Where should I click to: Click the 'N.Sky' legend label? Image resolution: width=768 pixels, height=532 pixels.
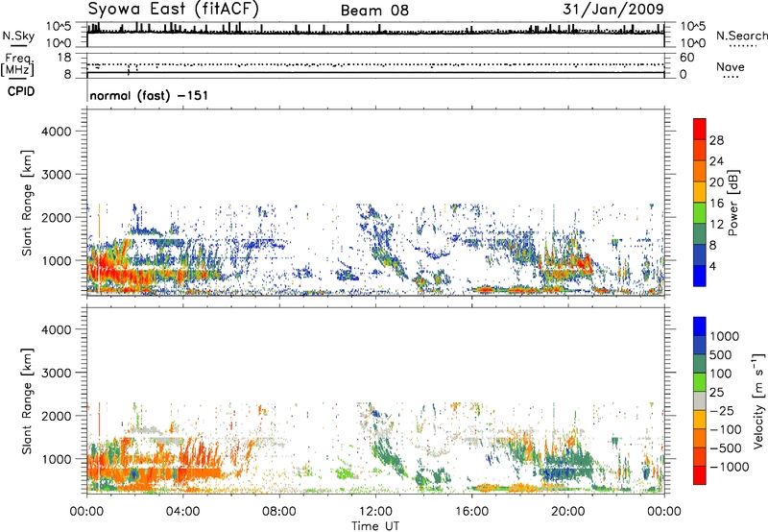(18, 36)
